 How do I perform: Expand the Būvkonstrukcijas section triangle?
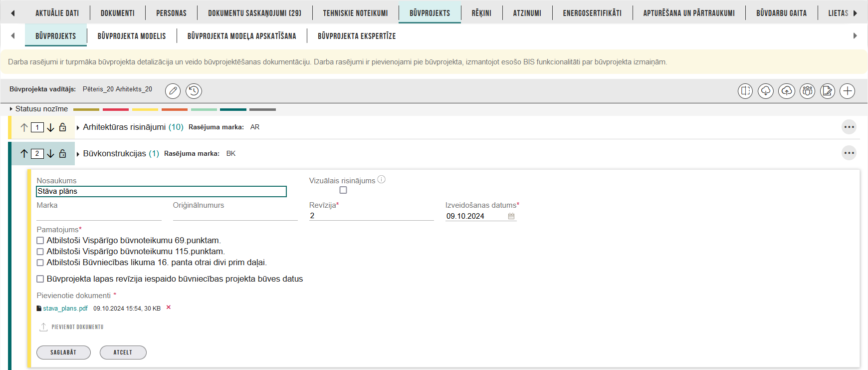coord(78,154)
